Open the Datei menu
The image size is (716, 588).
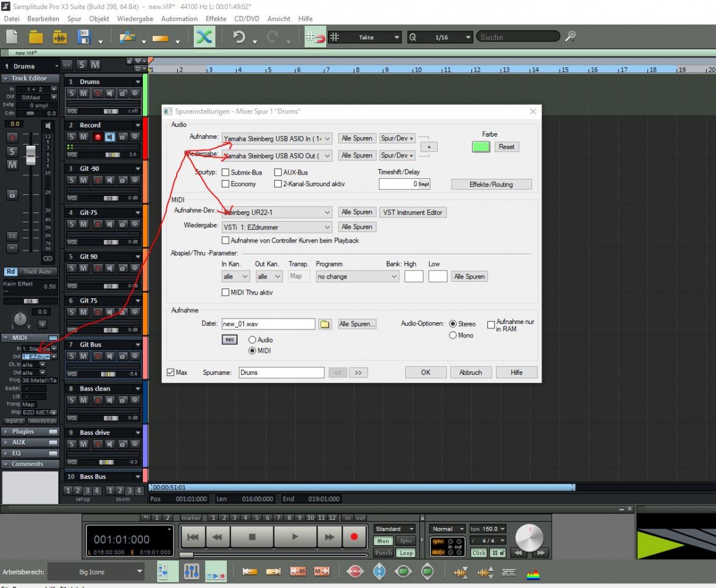(x=12, y=19)
